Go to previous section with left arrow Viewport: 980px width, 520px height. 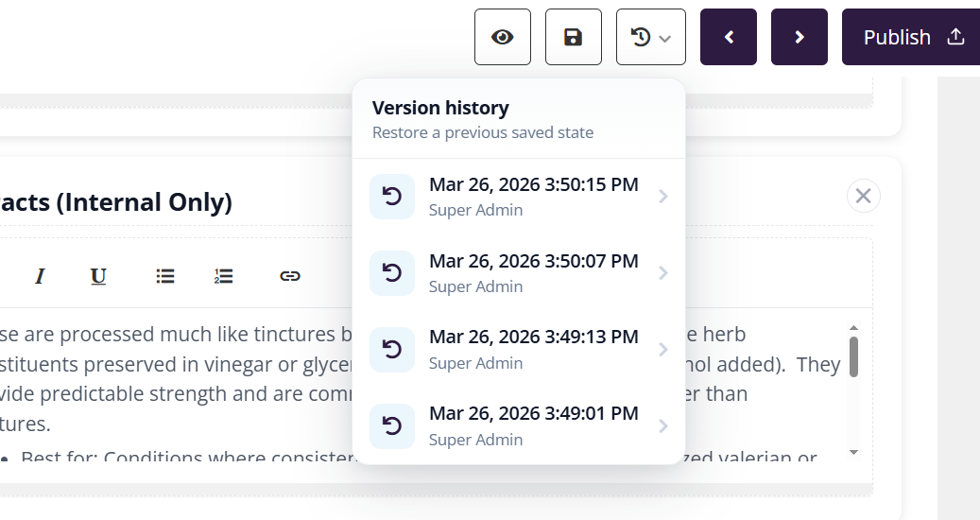coord(728,37)
